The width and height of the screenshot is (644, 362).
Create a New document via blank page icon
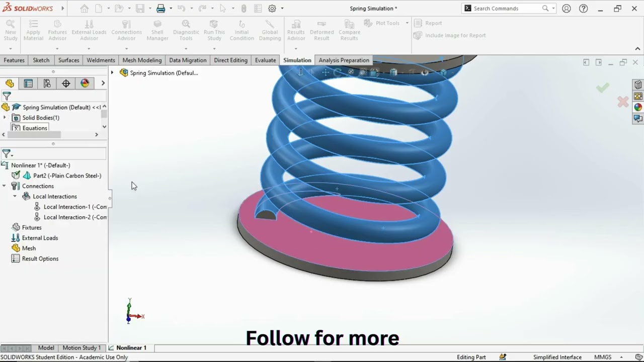point(99,9)
